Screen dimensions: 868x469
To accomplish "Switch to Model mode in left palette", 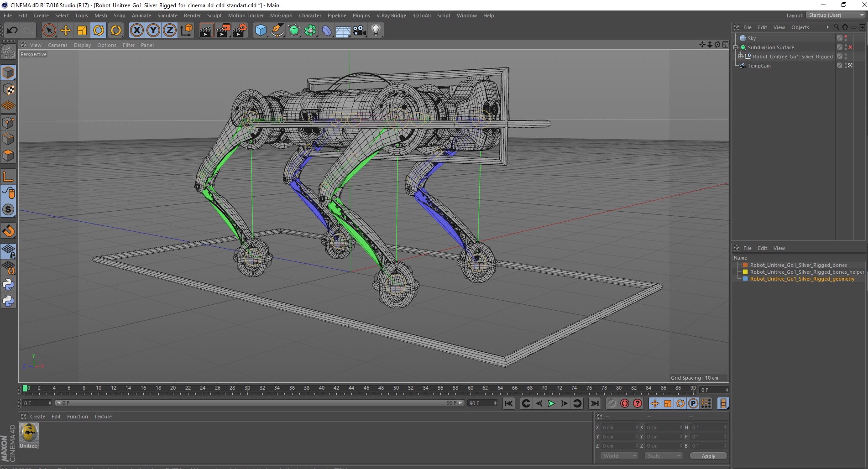I will click(8, 73).
